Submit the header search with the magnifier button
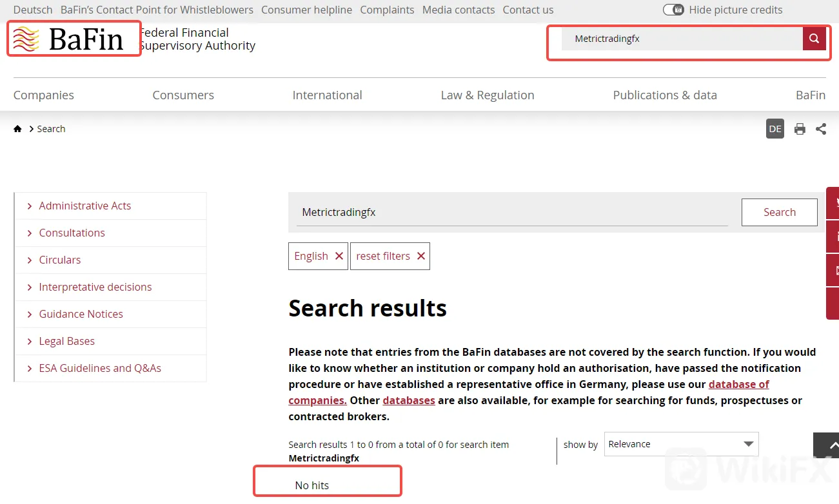 [x=814, y=39]
